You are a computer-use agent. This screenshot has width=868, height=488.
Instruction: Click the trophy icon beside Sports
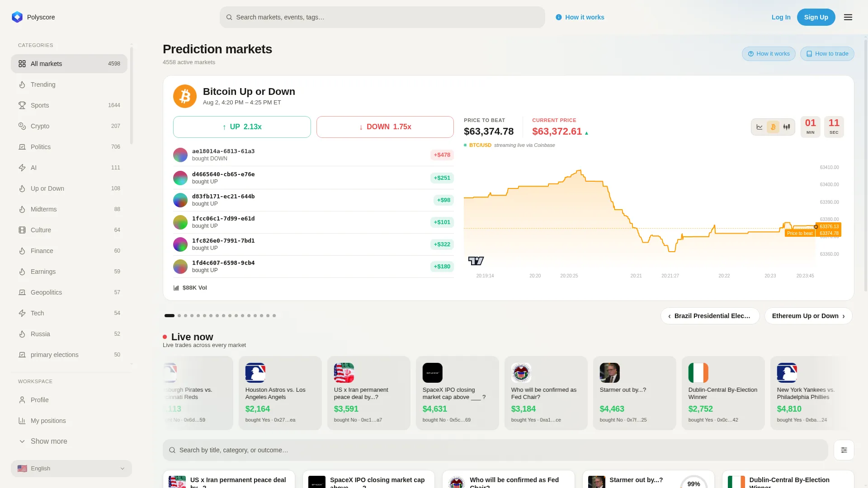coord(22,105)
